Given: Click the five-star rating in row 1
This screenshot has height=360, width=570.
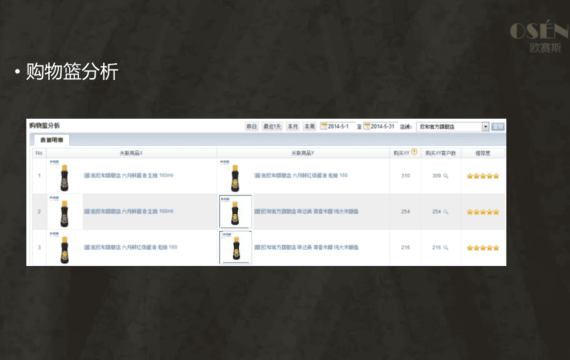Looking at the screenshot, I should (483, 176).
